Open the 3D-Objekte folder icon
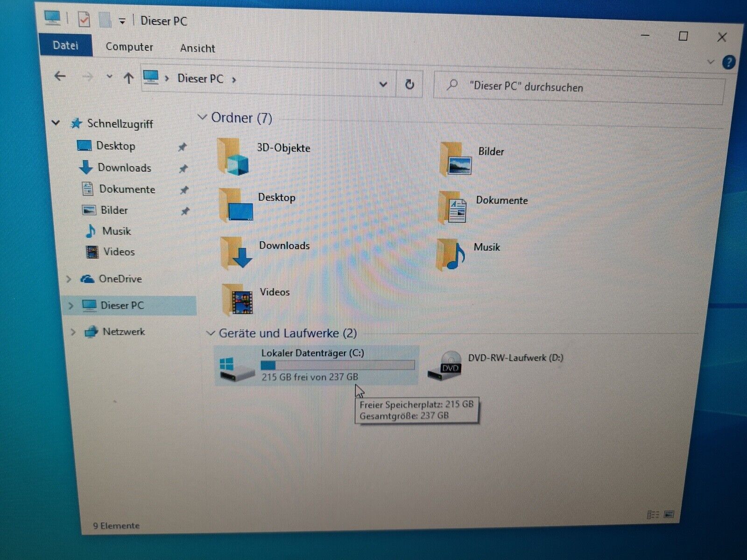Viewport: 747px width, 560px height. coord(233,158)
